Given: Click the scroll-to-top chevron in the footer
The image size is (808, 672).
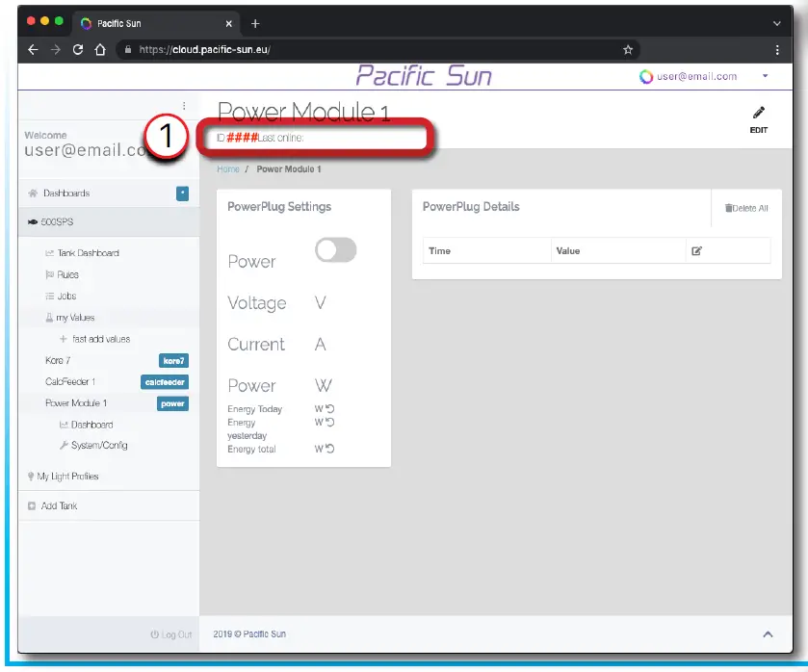Looking at the screenshot, I should 768,634.
